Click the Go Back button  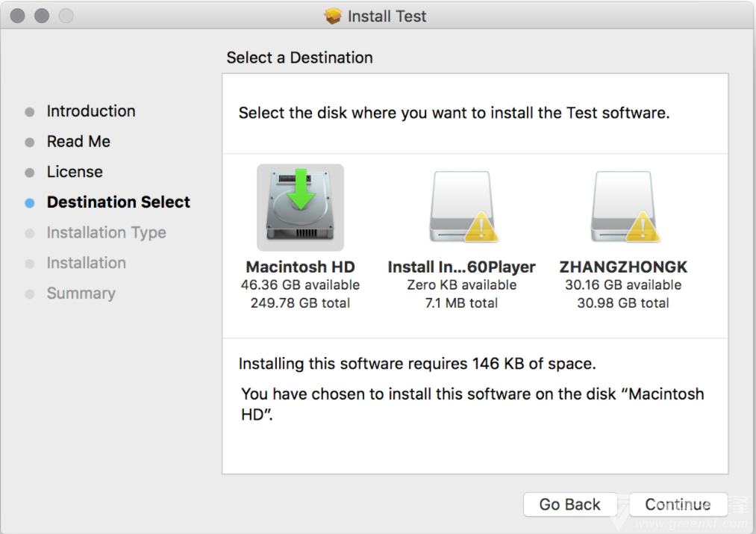tap(570, 504)
